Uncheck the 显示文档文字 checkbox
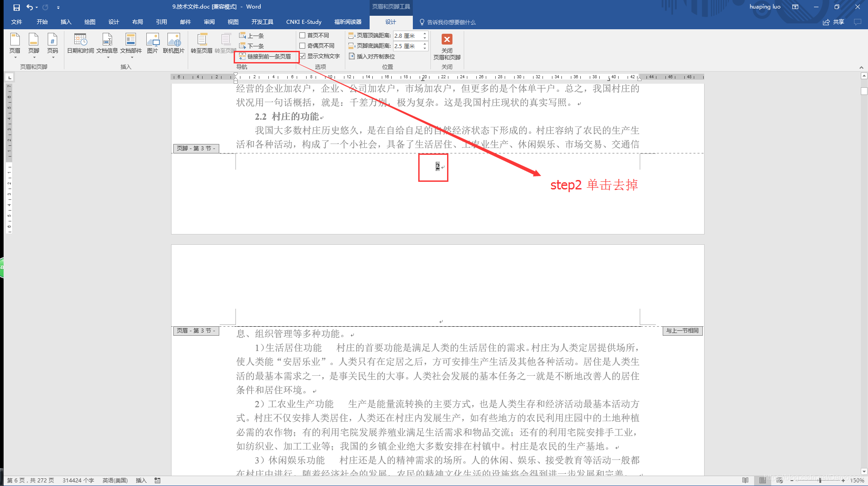This screenshot has width=868, height=486. pos(303,56)
